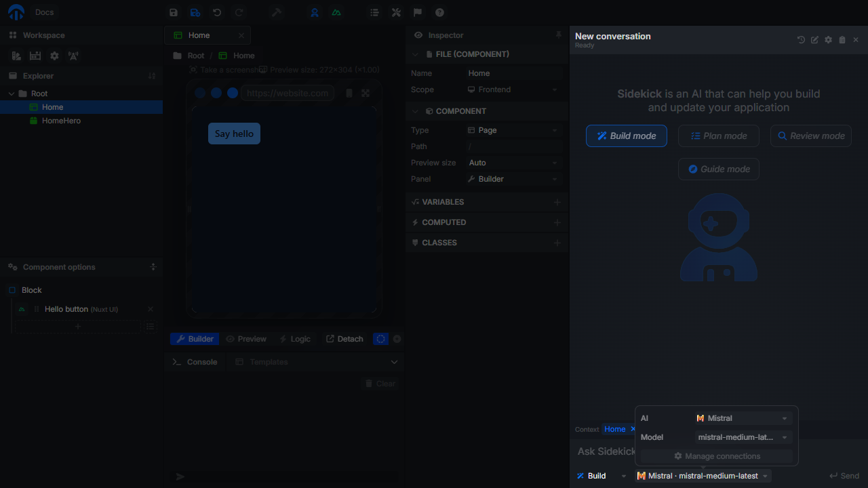Click the Undo arrow icon
868x488 pixels.
217,12
